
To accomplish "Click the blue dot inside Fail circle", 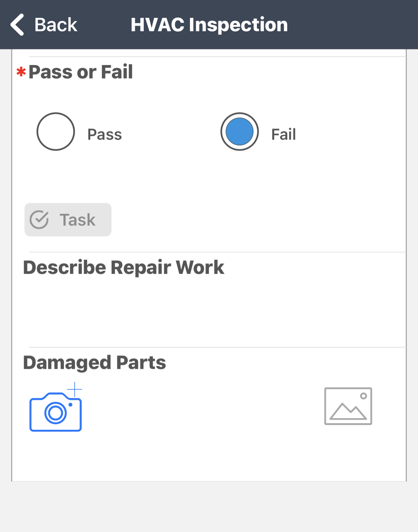I will (240, 132).
